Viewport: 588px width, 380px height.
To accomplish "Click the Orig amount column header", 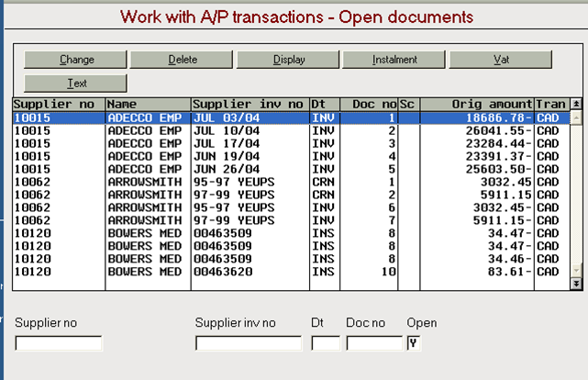I will tap(477, 104).
